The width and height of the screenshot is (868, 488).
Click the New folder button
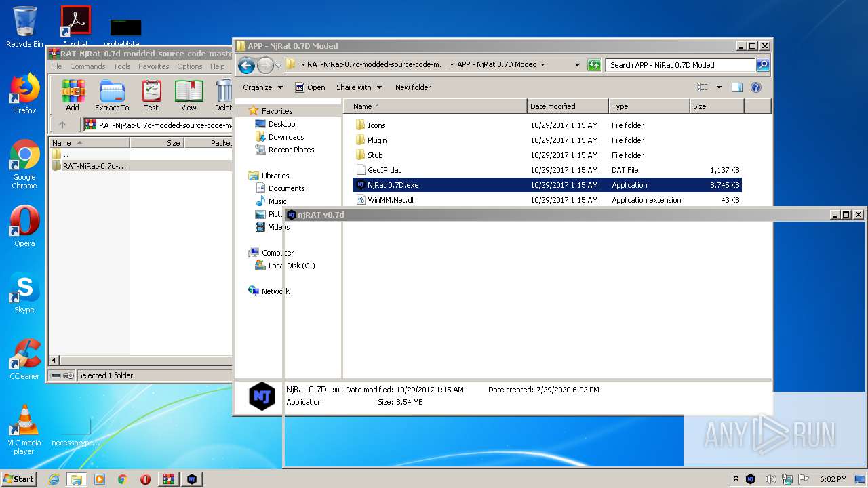[x=413, y=87]
